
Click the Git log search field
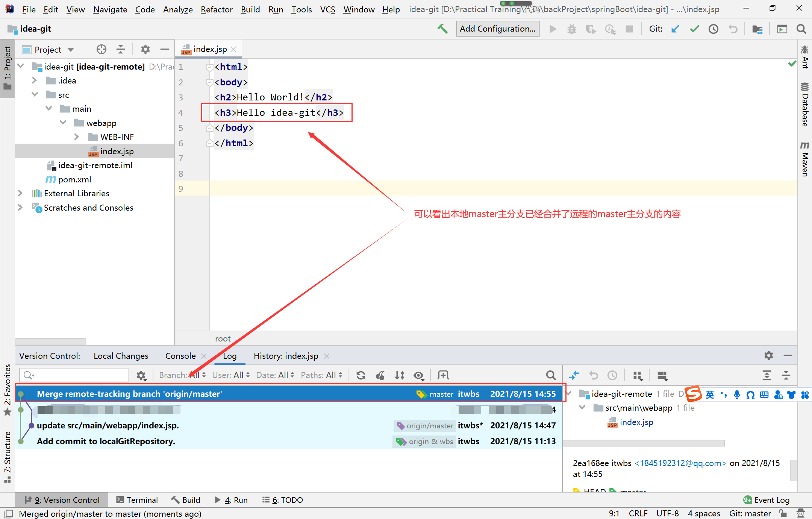click(74, 375)
